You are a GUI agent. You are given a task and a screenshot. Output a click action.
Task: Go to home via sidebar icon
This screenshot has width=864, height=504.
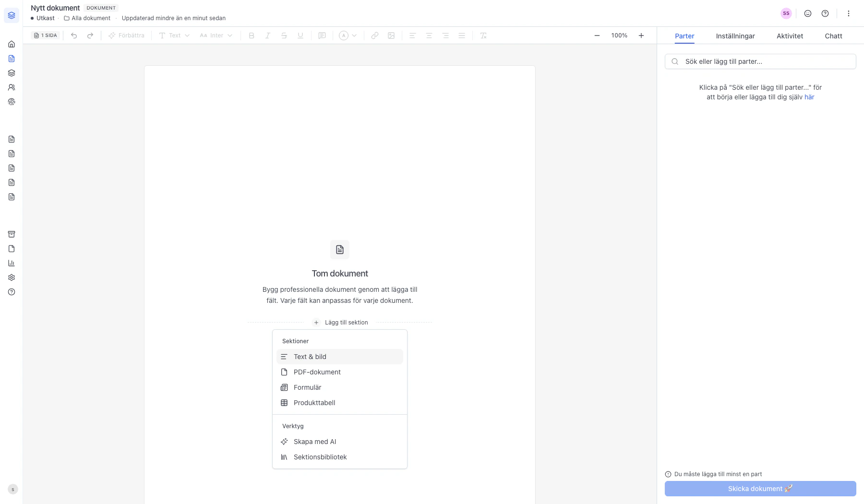click(x=12, y=44)
